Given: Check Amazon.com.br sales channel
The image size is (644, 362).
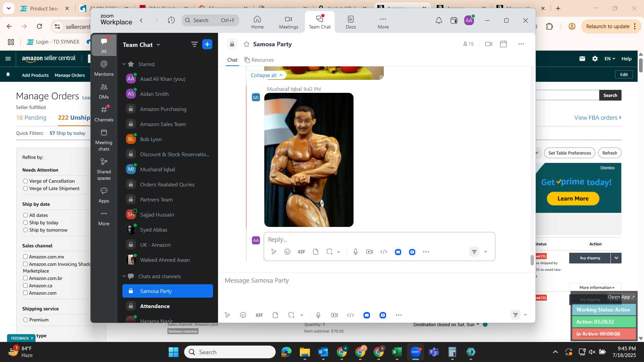Looking at the screenshot, I should click(x=25, y=278).
